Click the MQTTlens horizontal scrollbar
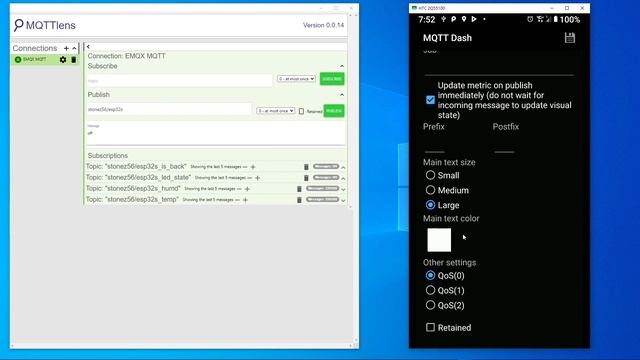 182,346
